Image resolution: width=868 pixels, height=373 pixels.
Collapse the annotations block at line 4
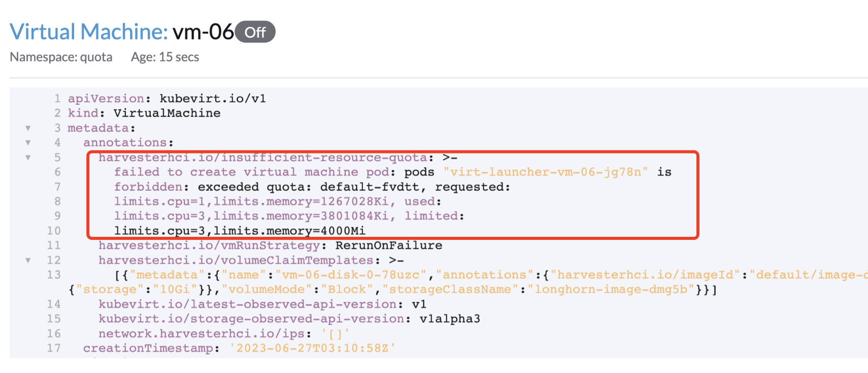coord(28,143)
